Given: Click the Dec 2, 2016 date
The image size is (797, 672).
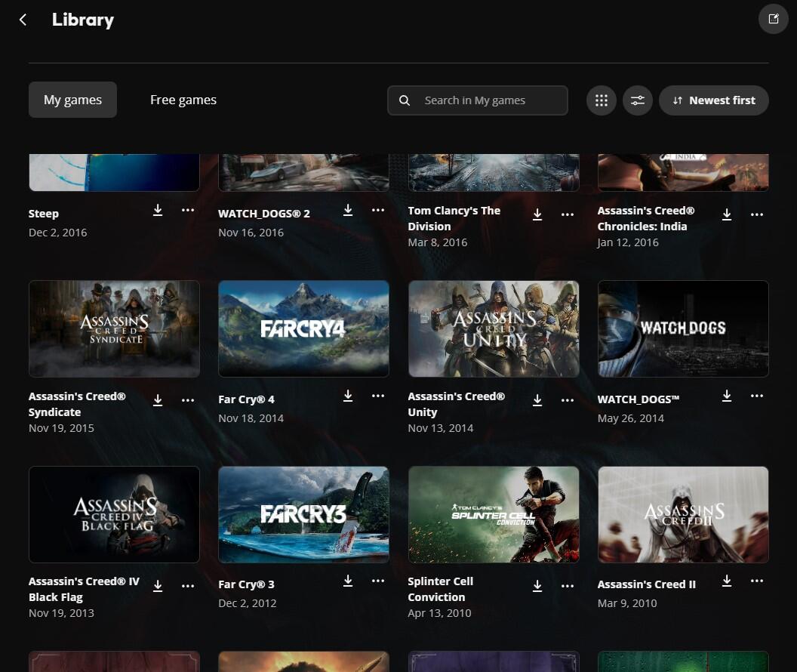Looking at the screenshot, I should click(x=57, y=233).
